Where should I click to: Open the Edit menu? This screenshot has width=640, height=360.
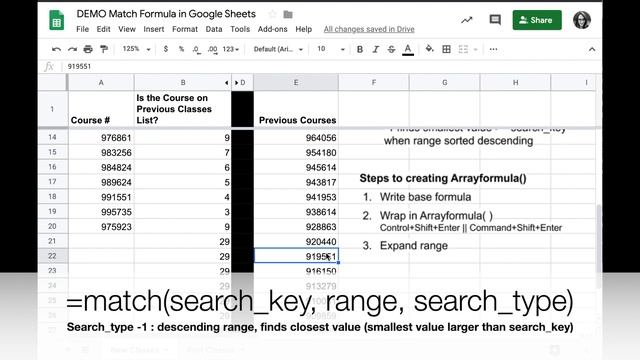coord(103,29)
